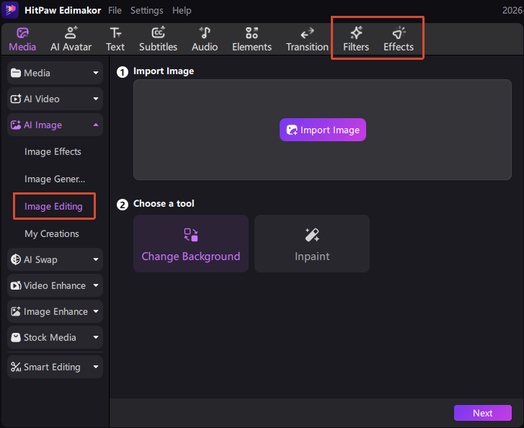
Task: Open the File menu
Action: click(x=115, y=10)
